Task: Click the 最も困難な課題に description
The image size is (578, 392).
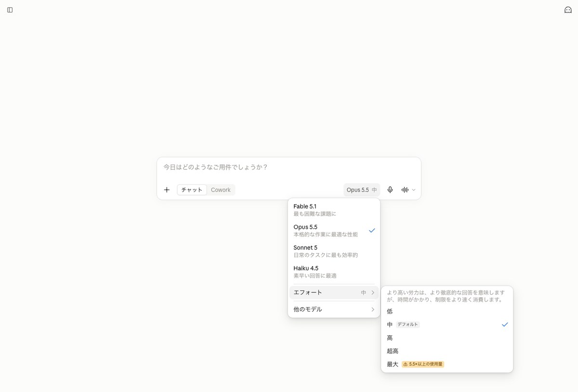Action: tap(315, 214)
